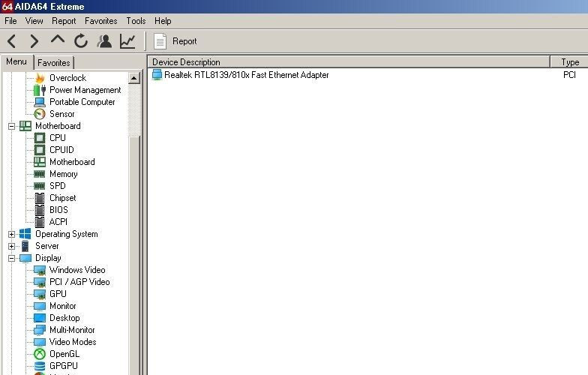The image size is (588, 375).
Task: Click the Report document icon in the toolbar
Action: tap(160, 41)
